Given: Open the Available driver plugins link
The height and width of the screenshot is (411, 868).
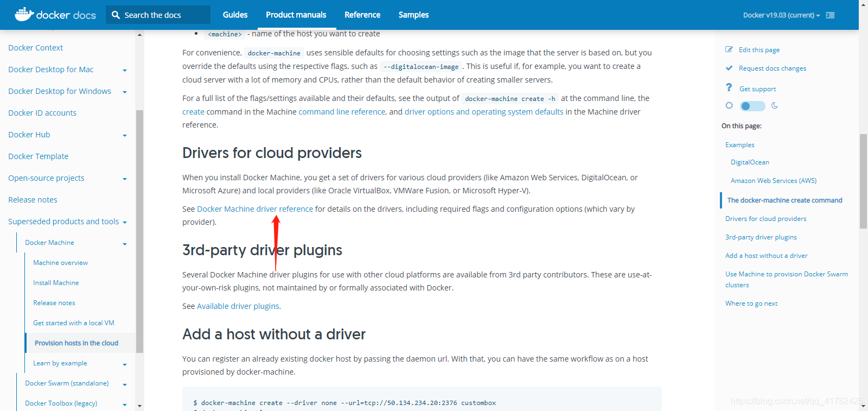Looking at the screenshot, I should [238, 306].
